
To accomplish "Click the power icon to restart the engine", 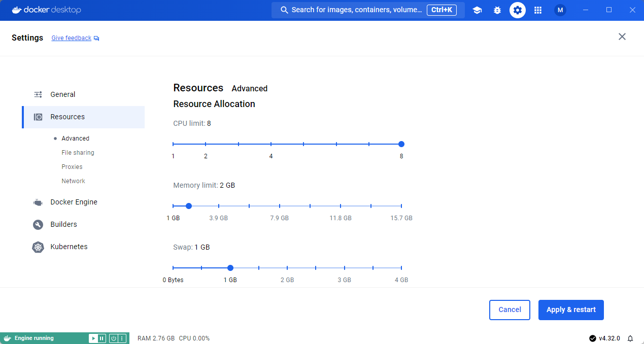I will coord(114,338).
